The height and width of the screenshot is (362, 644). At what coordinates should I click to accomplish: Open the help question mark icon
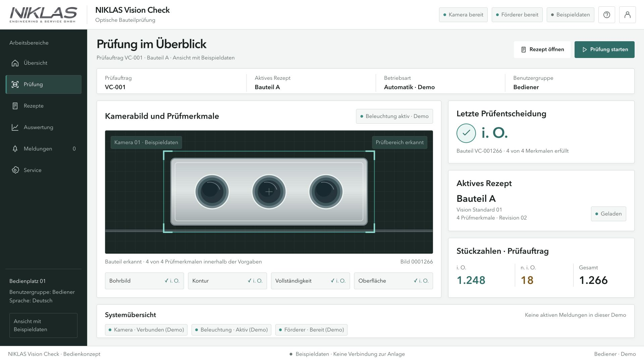[x=606, y=15]
